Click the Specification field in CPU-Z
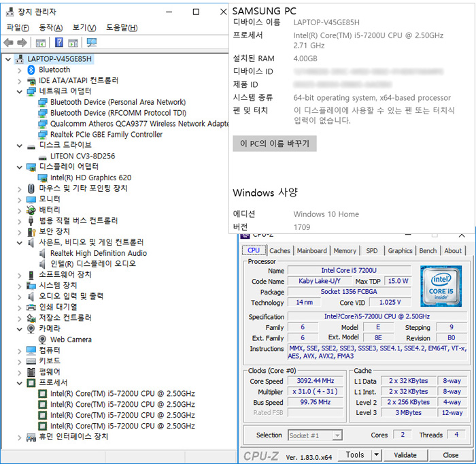The width and height of the screenshot is (476, 466). coord(377,316)
